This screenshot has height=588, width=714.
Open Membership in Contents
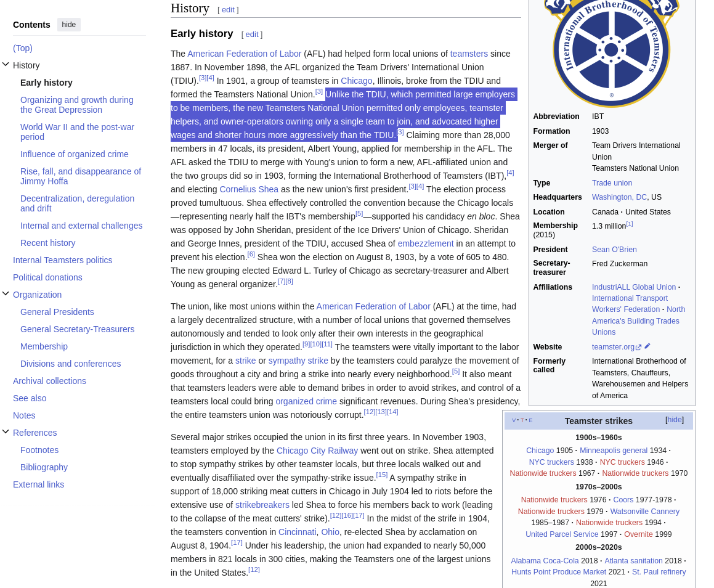coord(44,346)
